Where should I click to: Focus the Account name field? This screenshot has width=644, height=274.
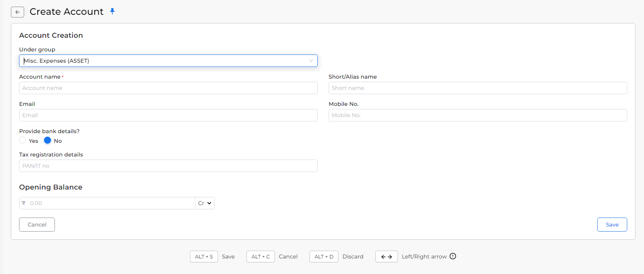(168, 88)
